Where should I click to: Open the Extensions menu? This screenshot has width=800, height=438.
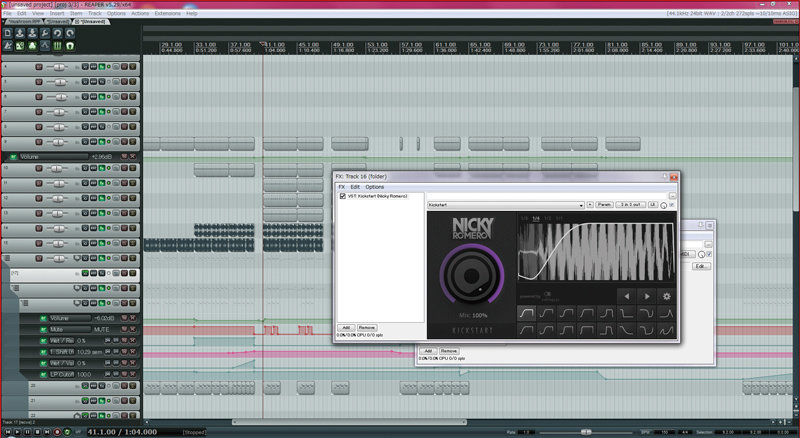(x=167, y=13)
